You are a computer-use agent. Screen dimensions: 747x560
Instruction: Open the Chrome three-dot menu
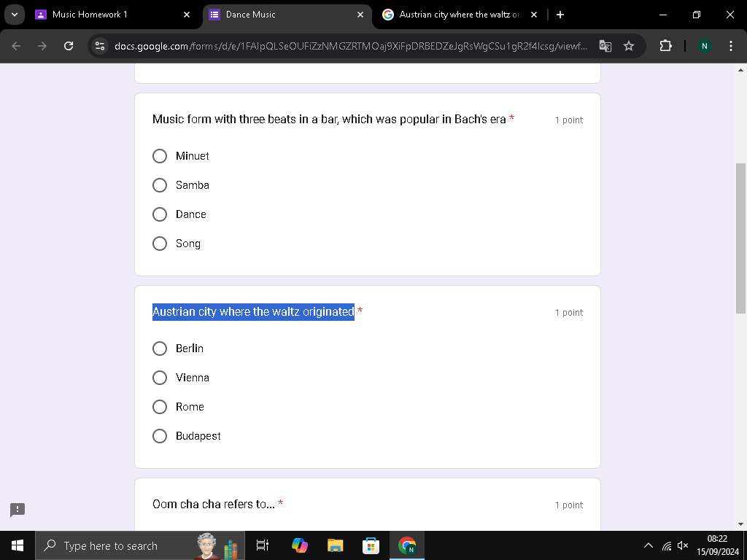(x=730, y=46)
